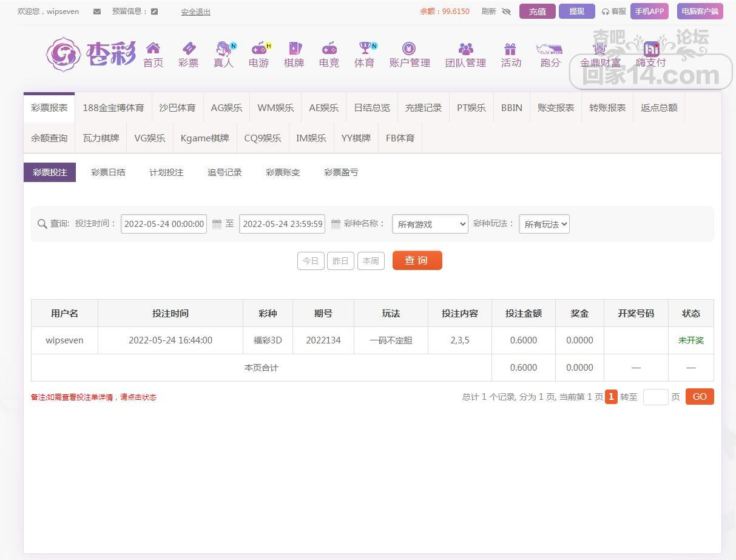
Task: Click the 刷新 refresh balance link
Action: [489, 12]
